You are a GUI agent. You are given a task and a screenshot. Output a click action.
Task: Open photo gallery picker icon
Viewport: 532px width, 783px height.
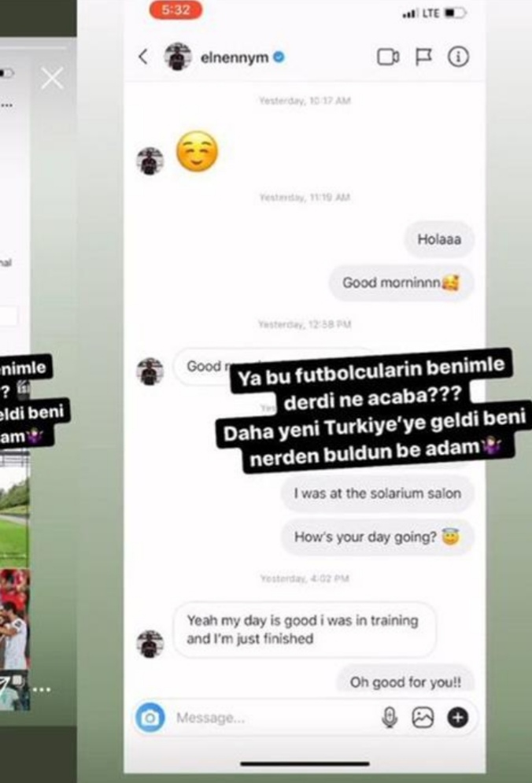423,718
